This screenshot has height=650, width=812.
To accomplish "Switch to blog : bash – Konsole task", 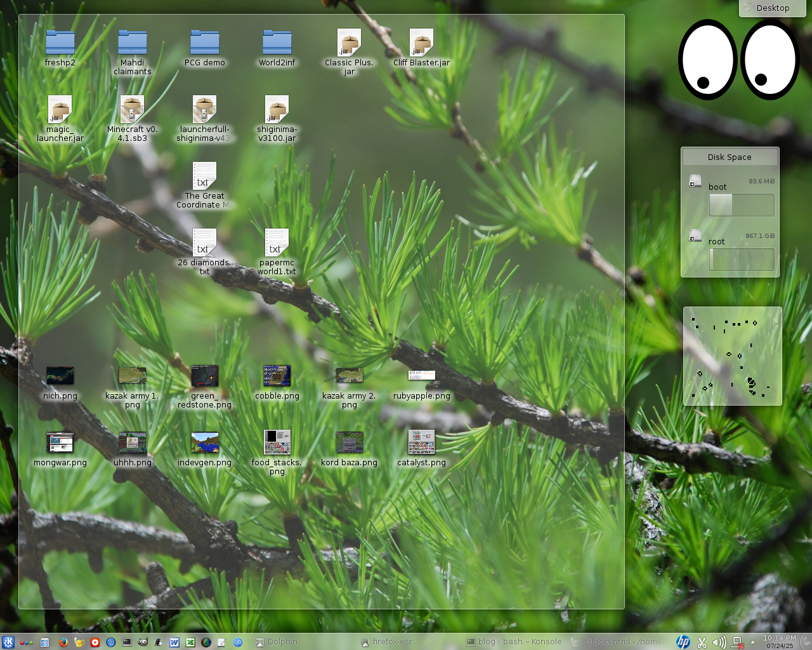I will 514,642.
